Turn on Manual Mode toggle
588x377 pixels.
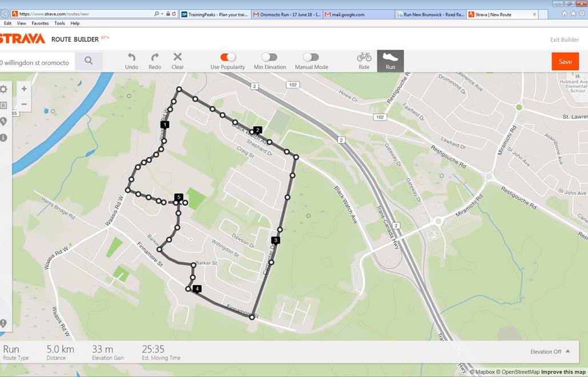click(311, 57)
